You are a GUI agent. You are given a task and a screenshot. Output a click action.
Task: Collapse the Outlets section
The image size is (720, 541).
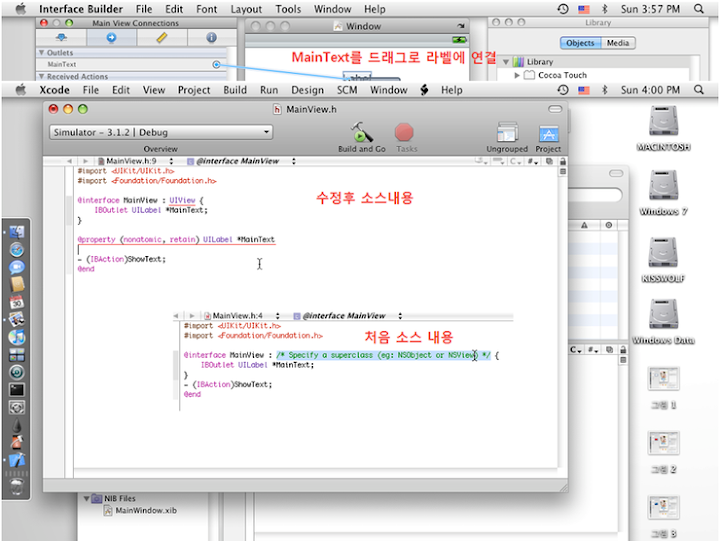coord(41,53)
